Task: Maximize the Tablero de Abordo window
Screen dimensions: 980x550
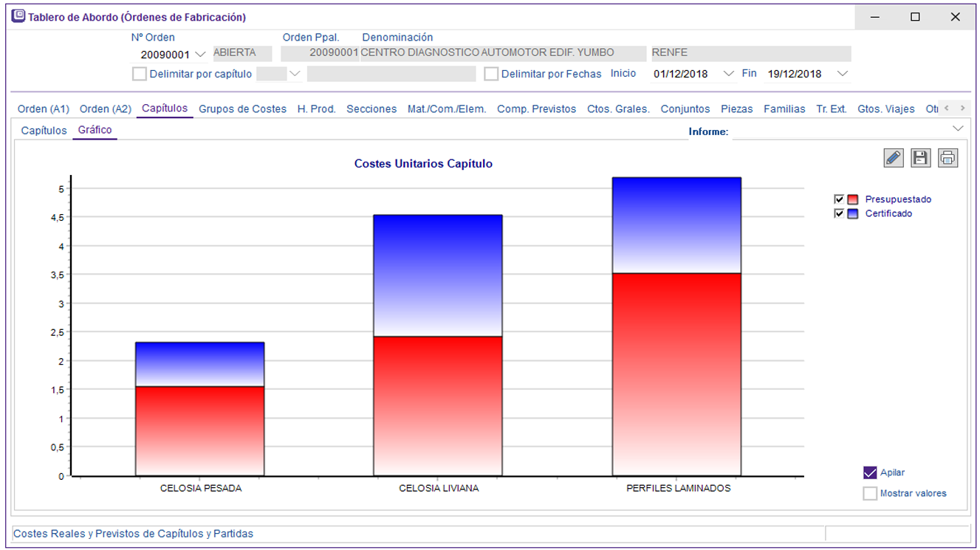Action: point(915,17)
